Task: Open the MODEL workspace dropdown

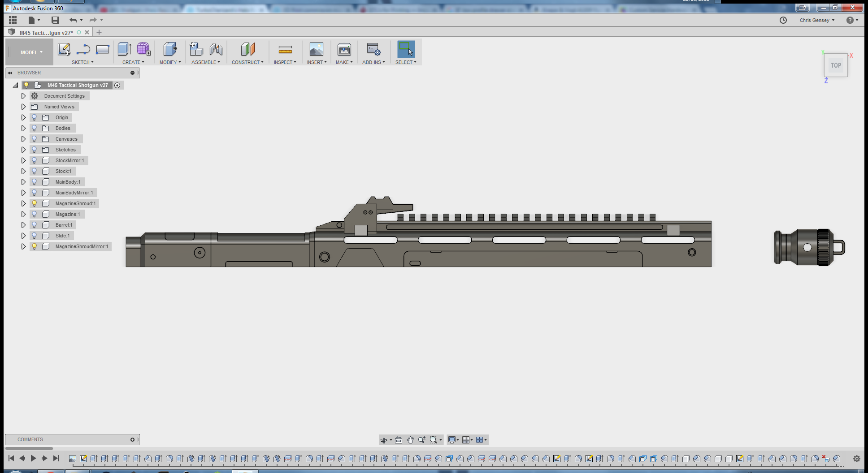Action: 31,52
